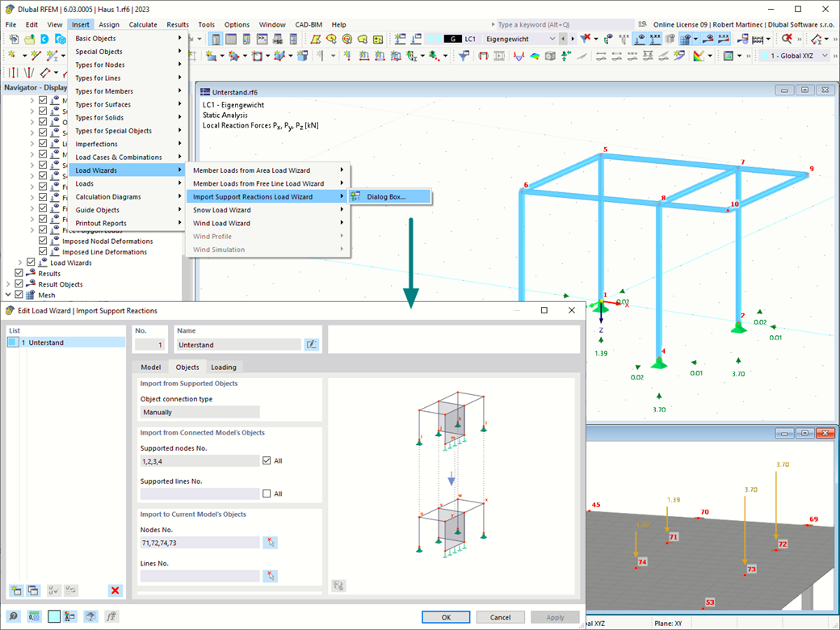
Task: Click the new node star icon in toolbar
Action: (13, 56)
